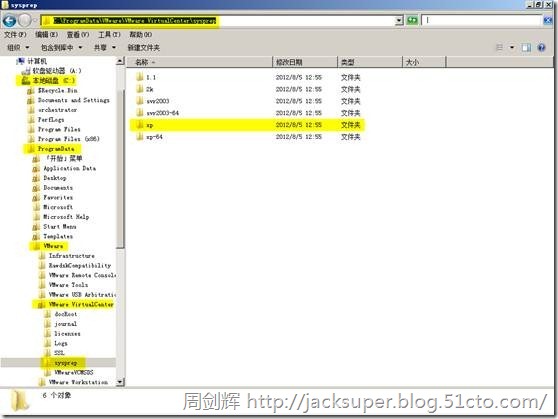558x419 pixels.
Task: Open the Favorites folder in tree
Action: click(x=58, y=197)
